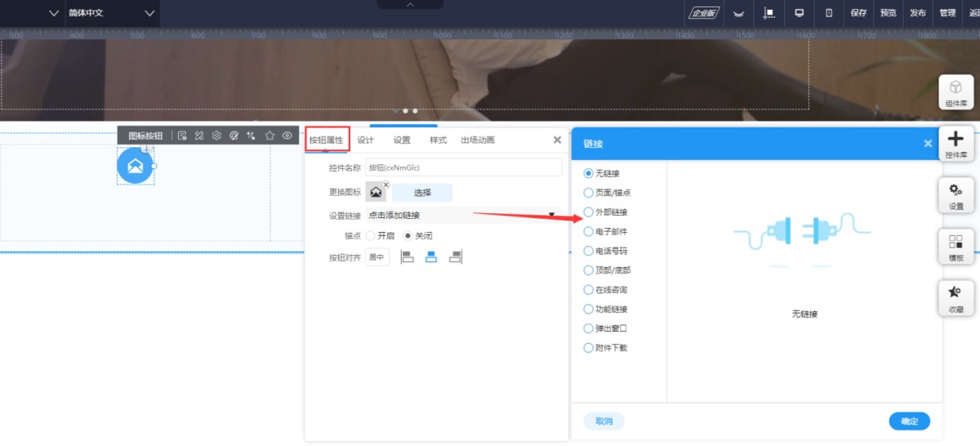Image resolution: width=980 pixels, height=446 pixels.
Task: Open the 控件库 plus panel
Action: 955,144
